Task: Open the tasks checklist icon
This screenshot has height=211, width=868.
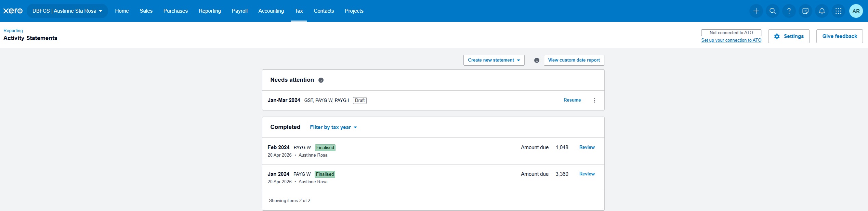Action: (x=805, y=11)
